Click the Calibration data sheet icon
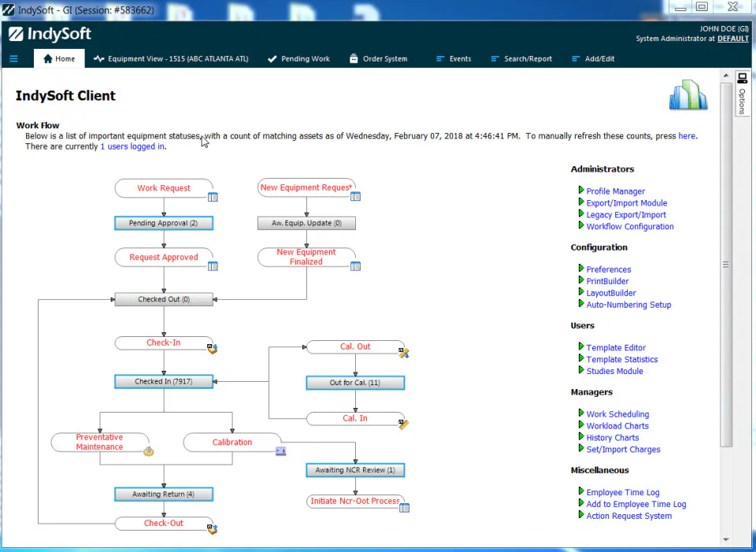The width and height of the screenshot is (756, 552). coord(281,451)
